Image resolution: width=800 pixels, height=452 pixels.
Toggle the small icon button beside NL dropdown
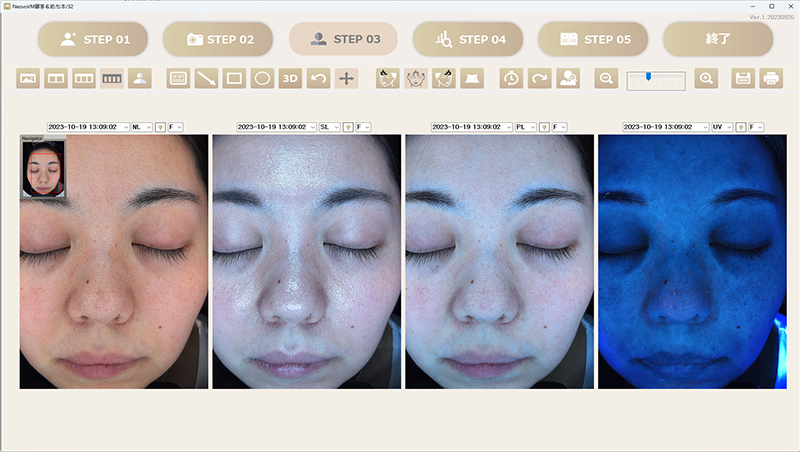160,127
